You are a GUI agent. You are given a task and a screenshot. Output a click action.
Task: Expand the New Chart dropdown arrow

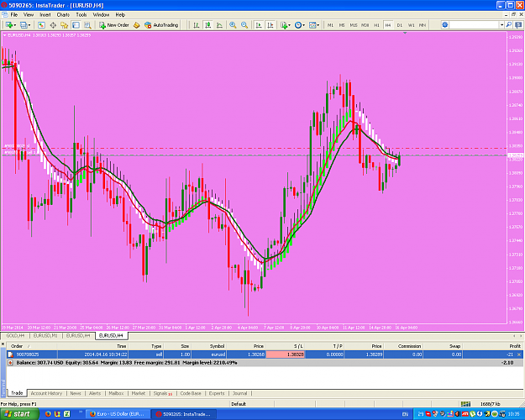point(15,25)
